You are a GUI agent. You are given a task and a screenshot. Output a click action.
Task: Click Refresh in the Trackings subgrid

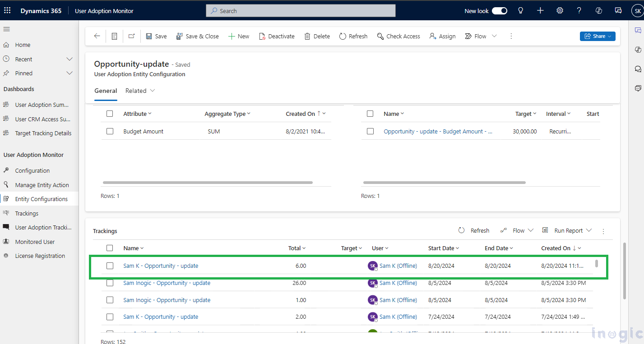[x=474, y=230]
